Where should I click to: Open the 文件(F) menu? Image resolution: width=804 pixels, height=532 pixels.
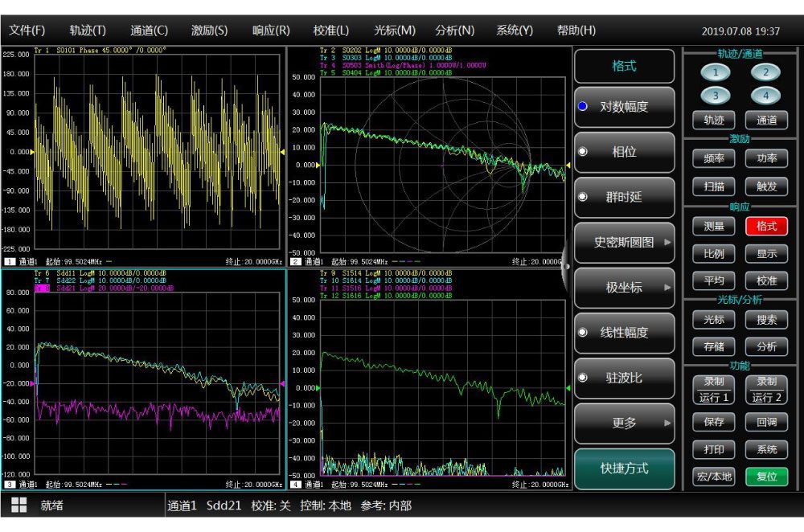click(27, 31)
